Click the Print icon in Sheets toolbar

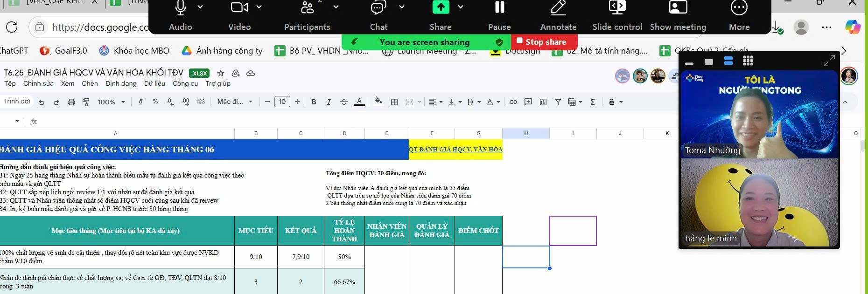point(71,102)
